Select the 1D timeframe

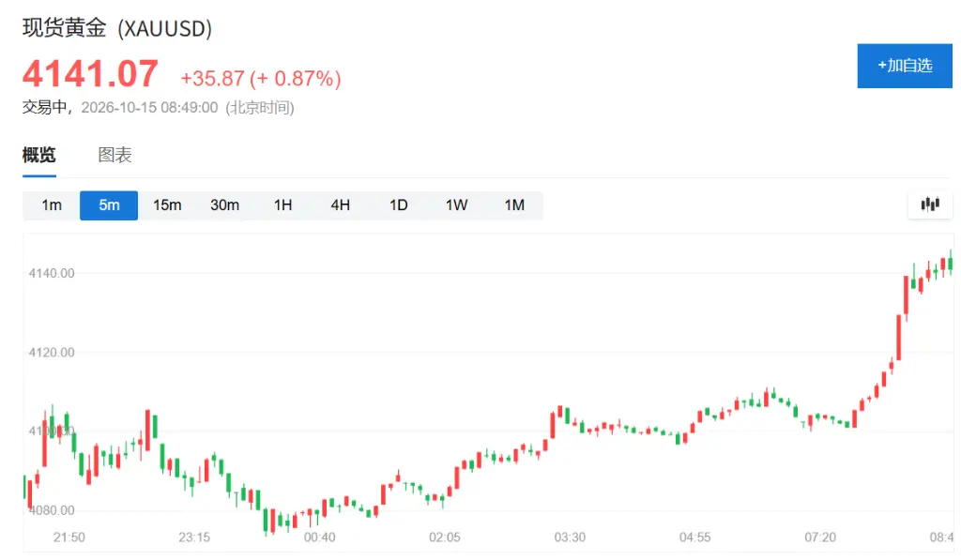398,205
